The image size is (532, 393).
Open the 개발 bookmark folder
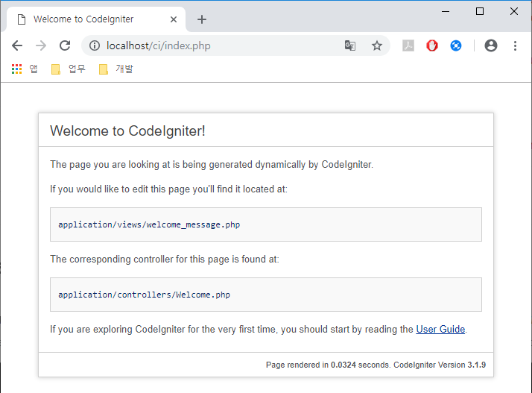116,69
